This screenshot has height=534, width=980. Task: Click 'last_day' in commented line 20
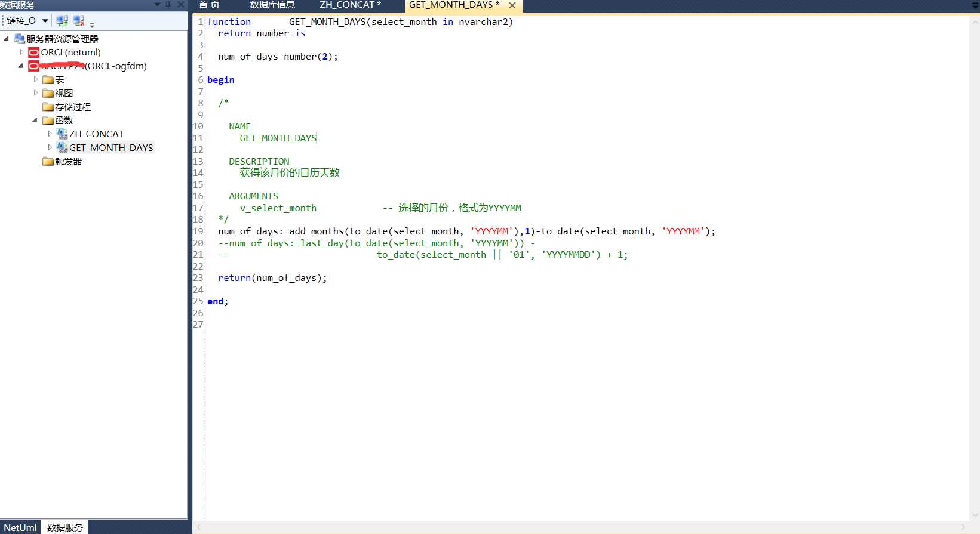(x=322, y=243)
